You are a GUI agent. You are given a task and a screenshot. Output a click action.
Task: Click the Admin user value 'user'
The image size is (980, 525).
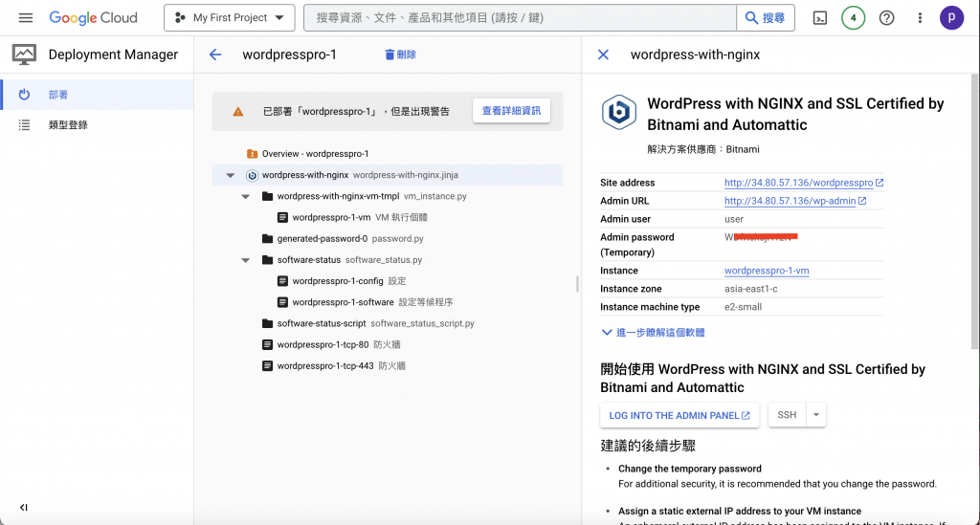(x=734, y=219)
